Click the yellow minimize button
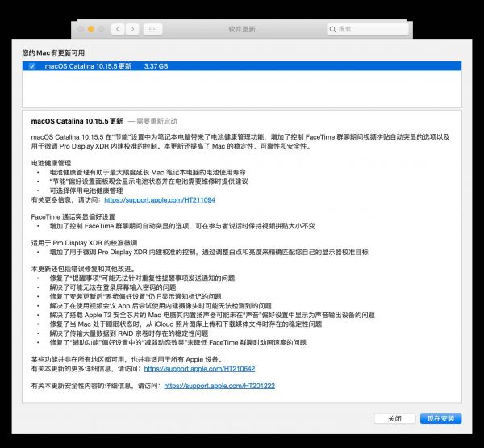Image resolution: width=484 pixels, height=448 pixels. pyautogui.click(x=90, y=29)
